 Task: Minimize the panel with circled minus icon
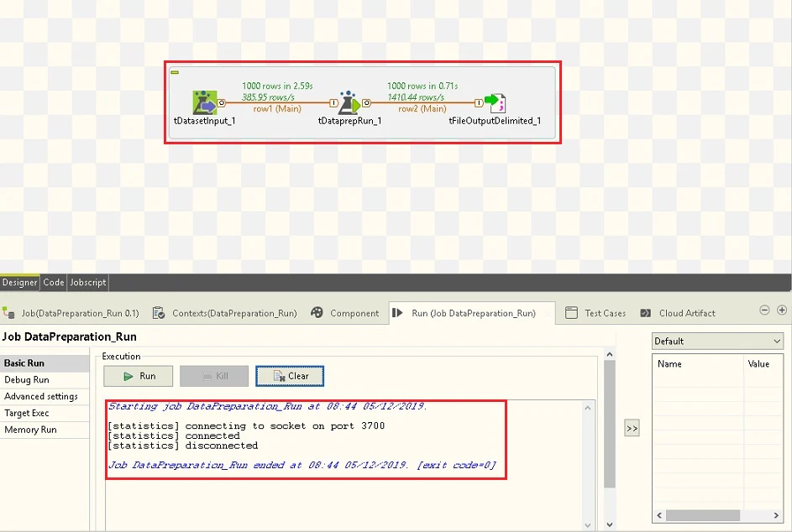(764, 310)
